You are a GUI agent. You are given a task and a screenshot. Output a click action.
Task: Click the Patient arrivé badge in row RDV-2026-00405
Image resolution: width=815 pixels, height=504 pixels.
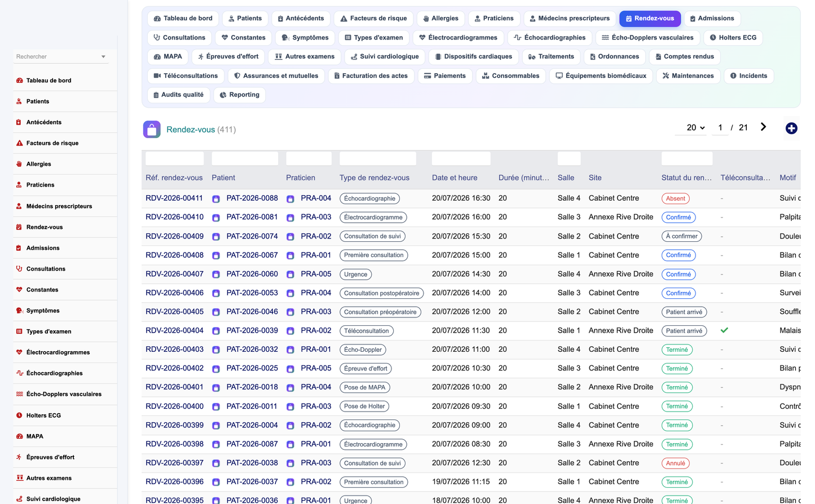click(x=684, y=312)
